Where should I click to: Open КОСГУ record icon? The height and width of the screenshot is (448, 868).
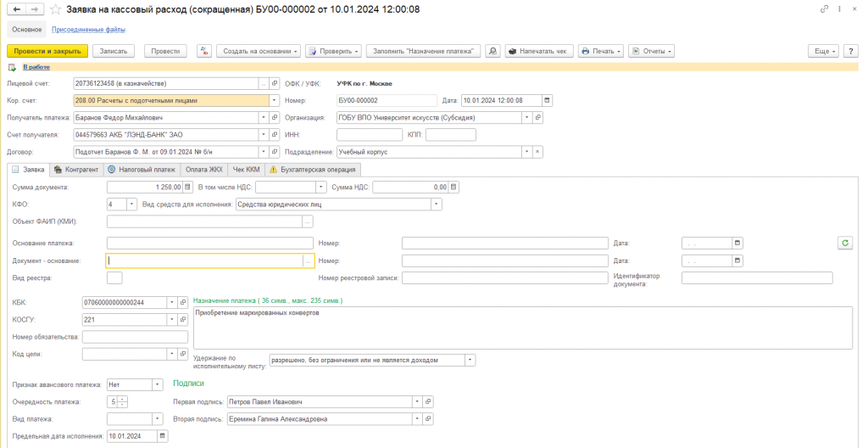183,320
